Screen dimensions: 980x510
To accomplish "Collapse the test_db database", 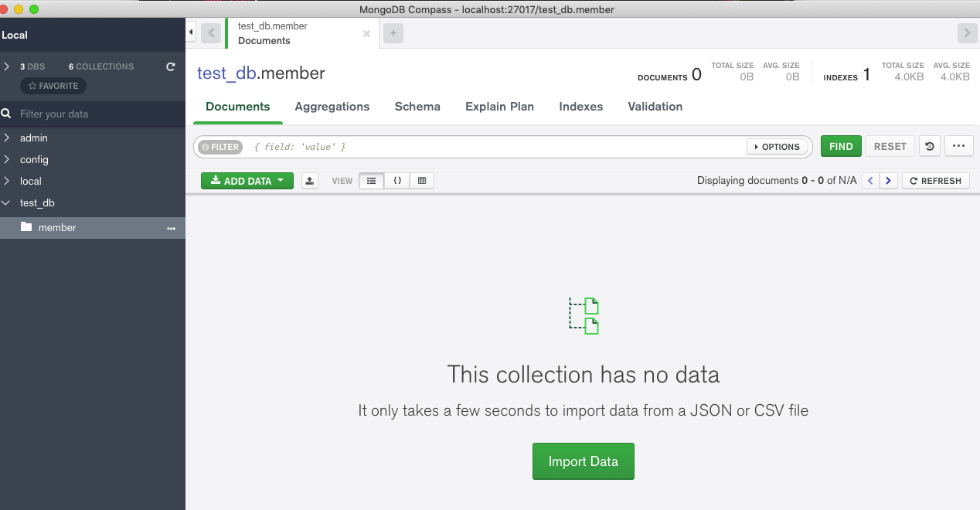I will click(6, 203).
